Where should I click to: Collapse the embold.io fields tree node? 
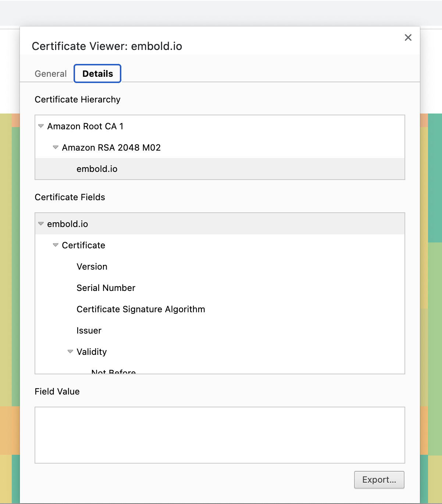coord(41,224)
